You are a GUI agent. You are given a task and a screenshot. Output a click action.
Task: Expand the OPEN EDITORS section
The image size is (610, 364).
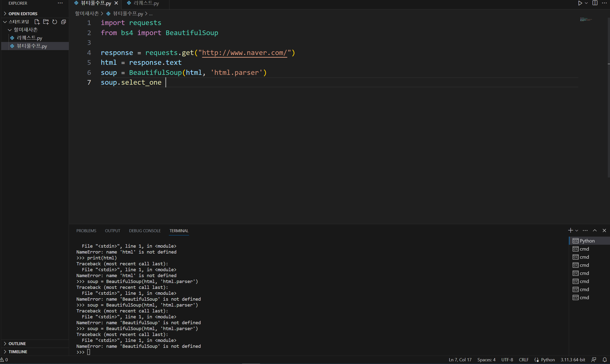34,14
